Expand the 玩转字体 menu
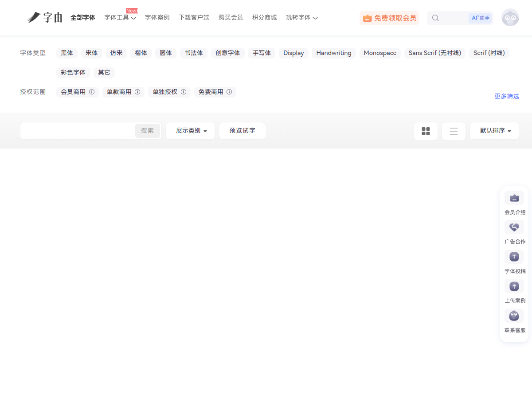The height and width of the screenshot is (399, 532). click(302, 18)
